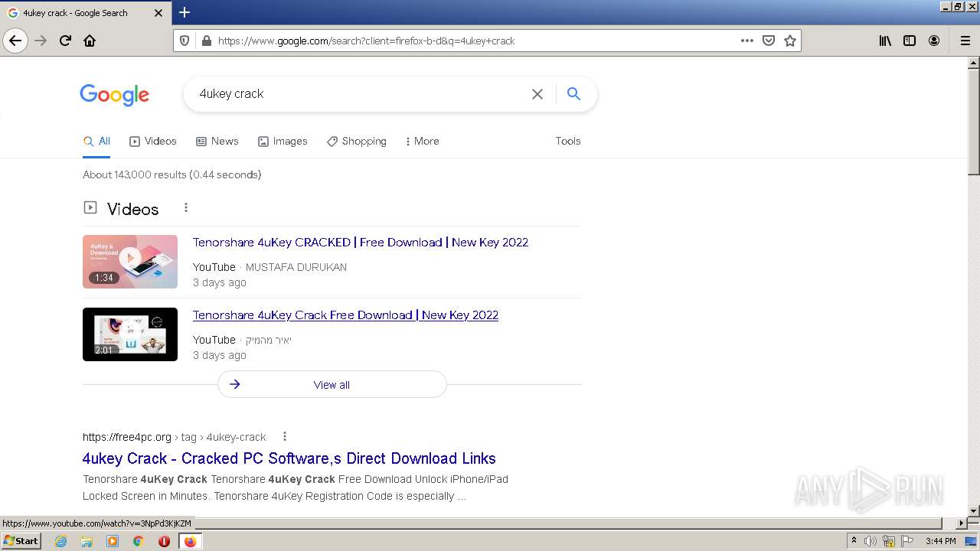Open File Explorer from taskbar
980x551 pixels.
tap(87, 541)
